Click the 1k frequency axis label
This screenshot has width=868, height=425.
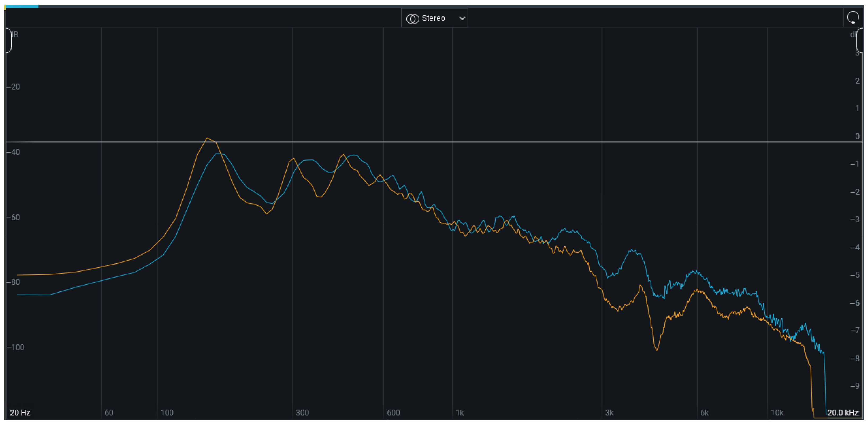(x=460, y=413)
